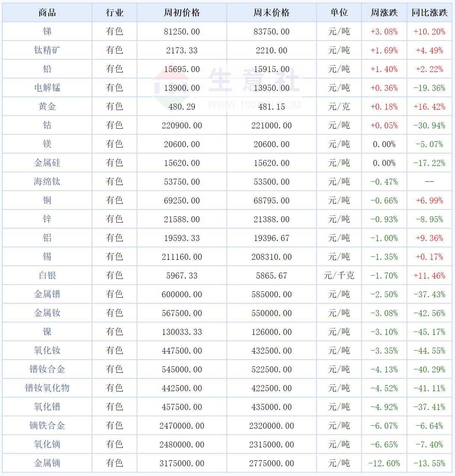Select the -44.55% yearly change value
455x476 pixels.
click(x=429, y=351)
